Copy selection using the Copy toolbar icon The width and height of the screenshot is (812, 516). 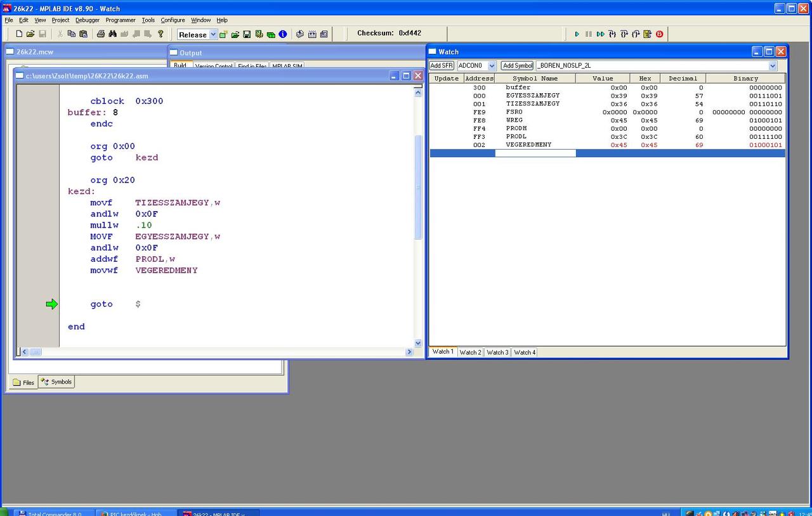(72, 34)
